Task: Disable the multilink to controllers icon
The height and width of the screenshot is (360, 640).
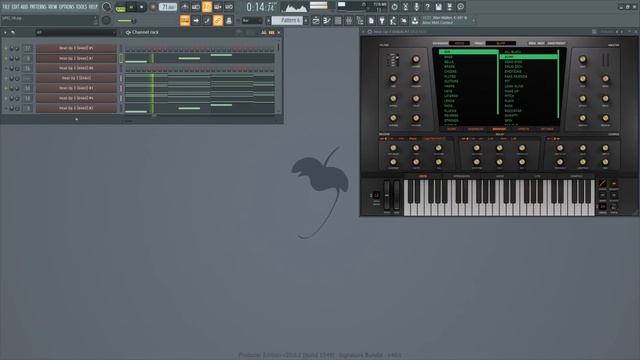Action: tap(218, 20)
